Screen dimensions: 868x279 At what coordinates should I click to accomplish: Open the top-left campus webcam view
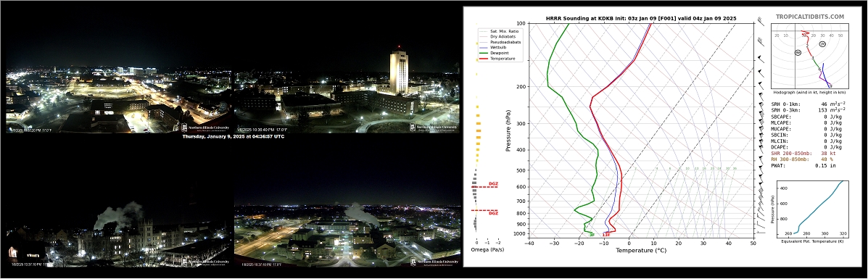(x=118, y=101)
